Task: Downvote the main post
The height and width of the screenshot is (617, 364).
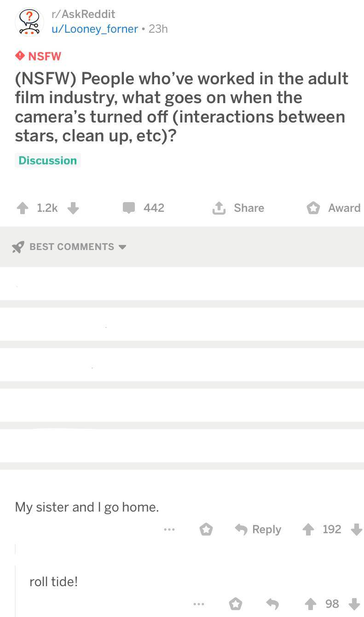Action: point(73,208)
